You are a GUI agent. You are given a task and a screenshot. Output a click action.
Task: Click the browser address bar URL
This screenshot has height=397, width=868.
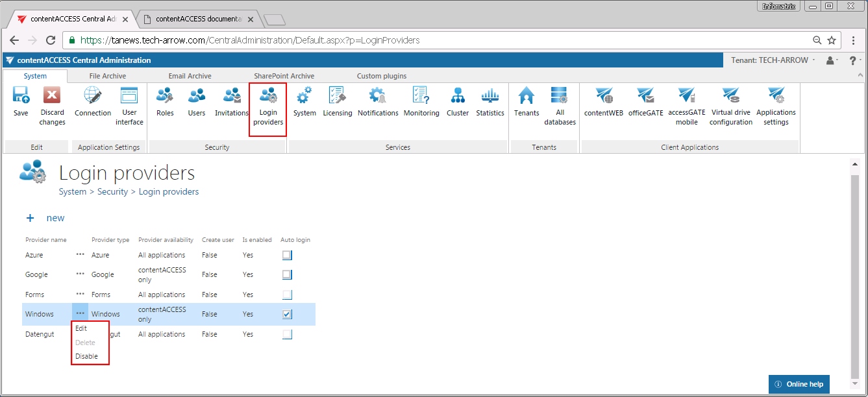(x=250, y=40)
